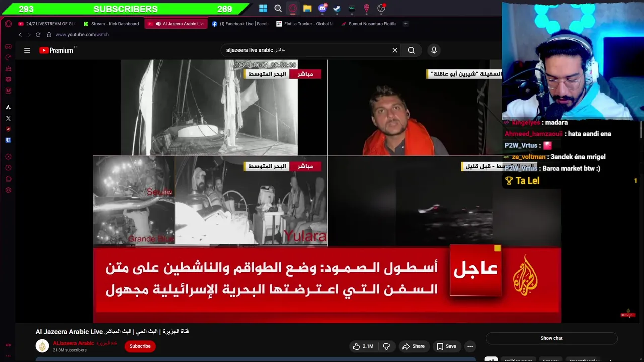Switch to the Flotilla Tracker tab
This screenshot has width=644, height=362.
click(305, 24)
